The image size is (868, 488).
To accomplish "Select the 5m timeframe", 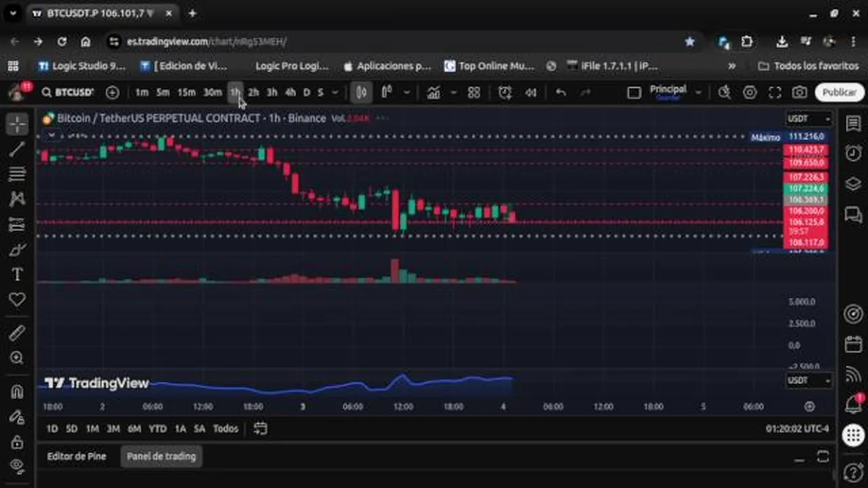I will coord(163,92).
